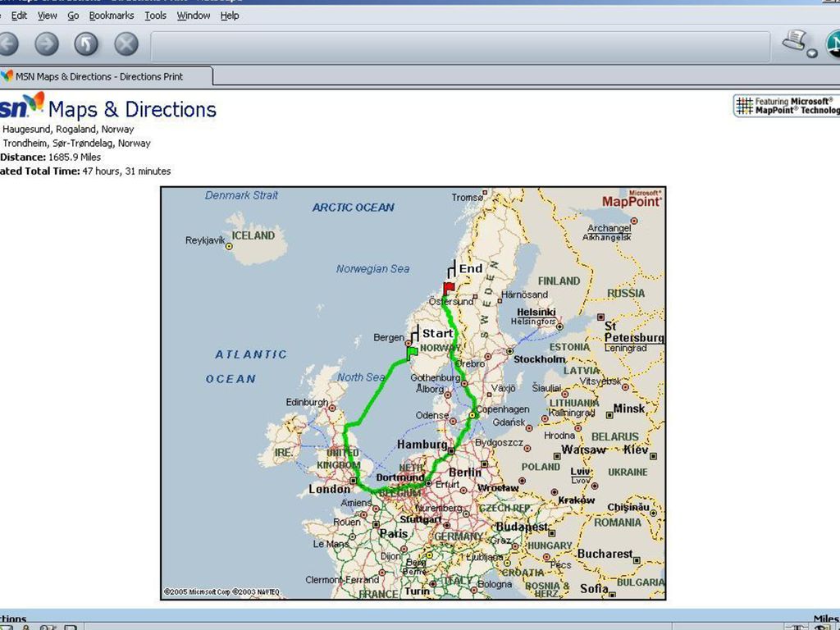Click the "London" city label
This screenshot has height=630, width=840.
click(x=330, y=489)
